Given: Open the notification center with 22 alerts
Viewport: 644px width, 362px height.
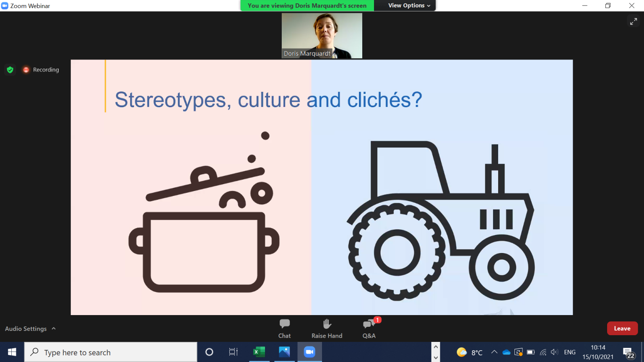Looking at the screenshot, I should click(628, 352).
